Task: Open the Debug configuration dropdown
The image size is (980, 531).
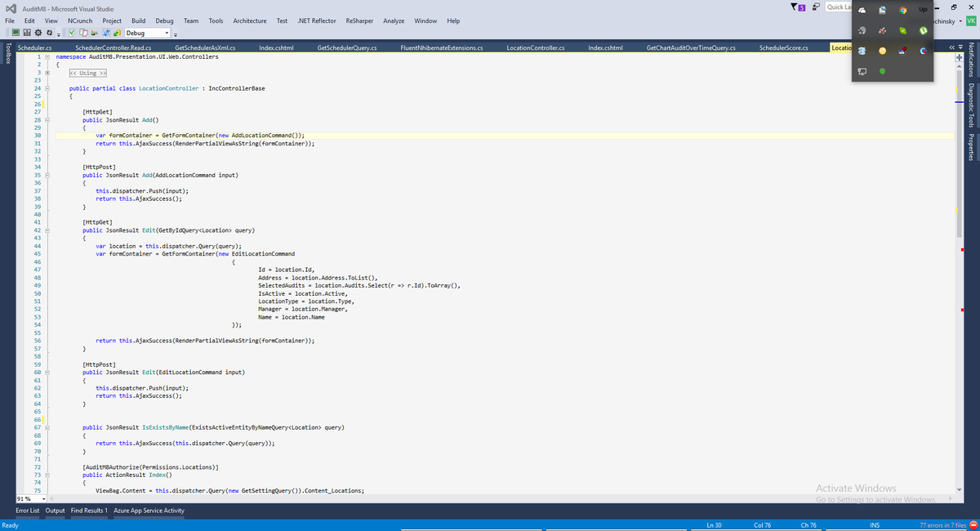Action: click(x=148, y=33)
